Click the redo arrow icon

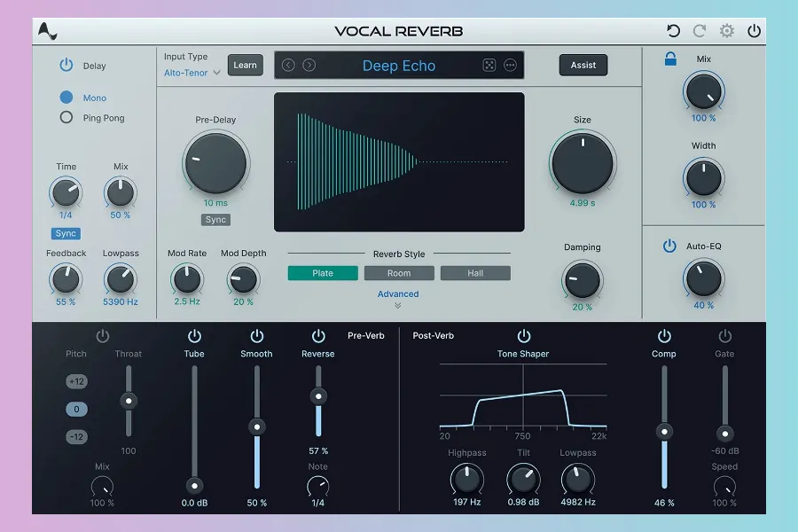click(x=700, y=31)
